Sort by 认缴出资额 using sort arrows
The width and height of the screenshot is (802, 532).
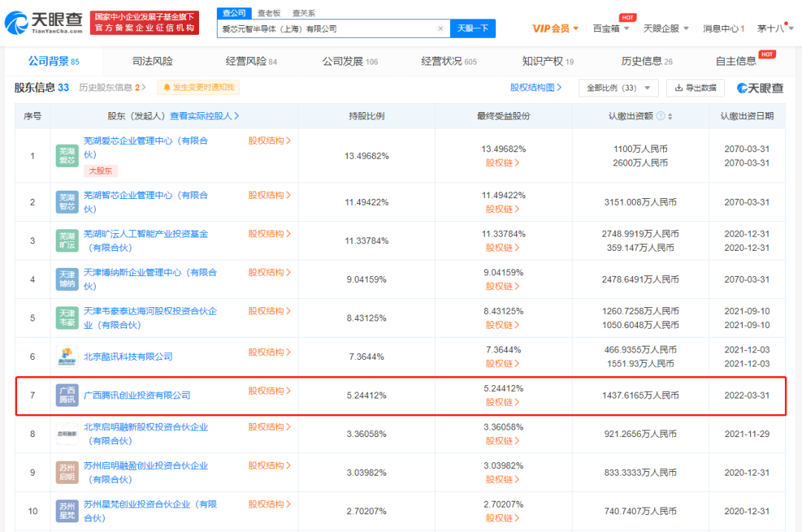(x=671, y=116)
